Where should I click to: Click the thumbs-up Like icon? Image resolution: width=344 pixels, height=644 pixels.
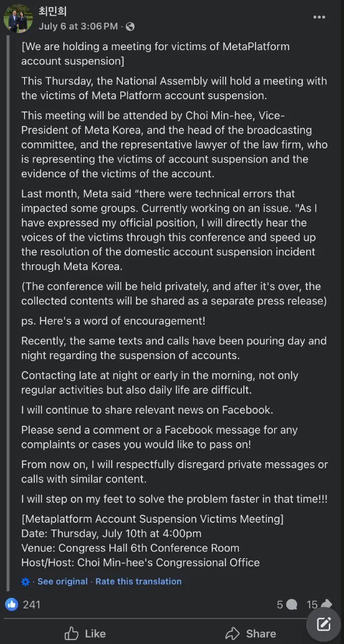click(x=72, y=633)
